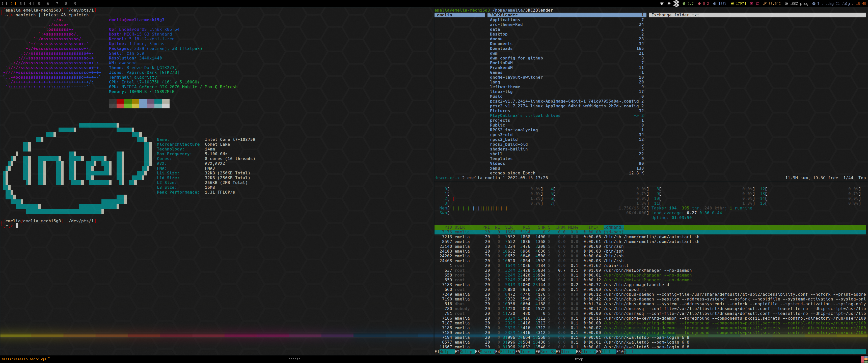Click the red upload speed arrow icon
The height and width of the screenshot is (363, 868).
coord(699,4)
